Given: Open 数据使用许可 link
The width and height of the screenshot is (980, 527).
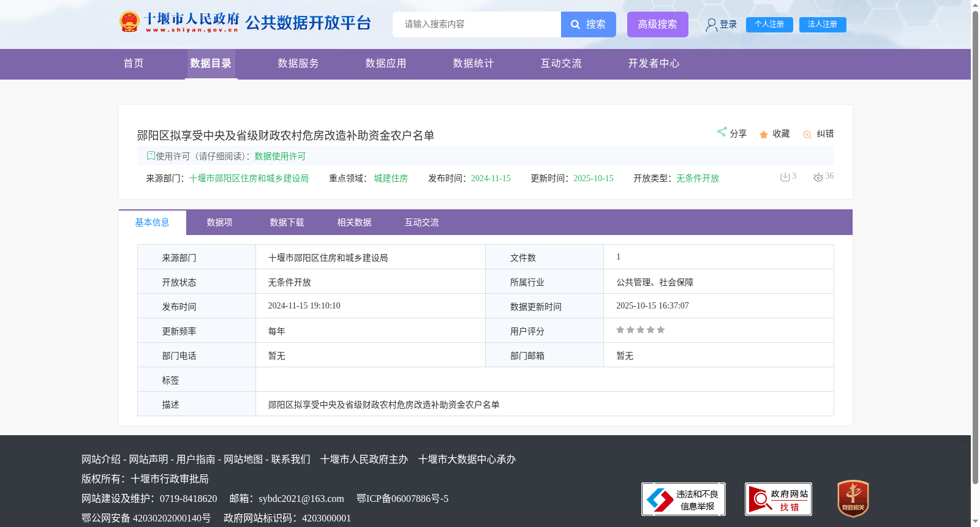Looking at the screenshot, I should coord(280,156).
